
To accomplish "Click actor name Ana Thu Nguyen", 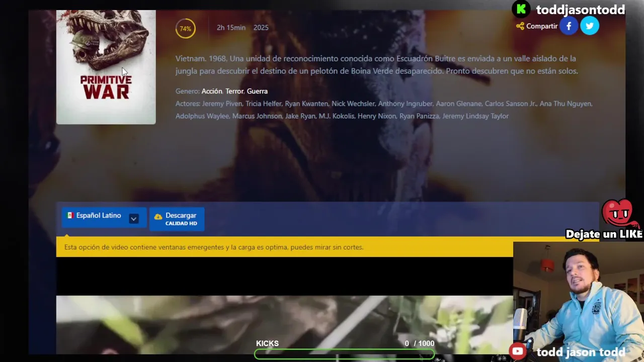I will pos(566,104).
